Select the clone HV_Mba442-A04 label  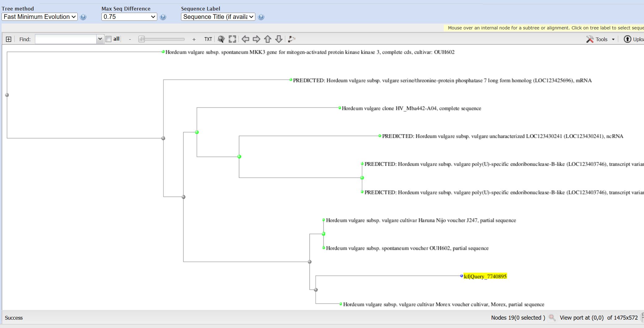click(x=411, y=108)
